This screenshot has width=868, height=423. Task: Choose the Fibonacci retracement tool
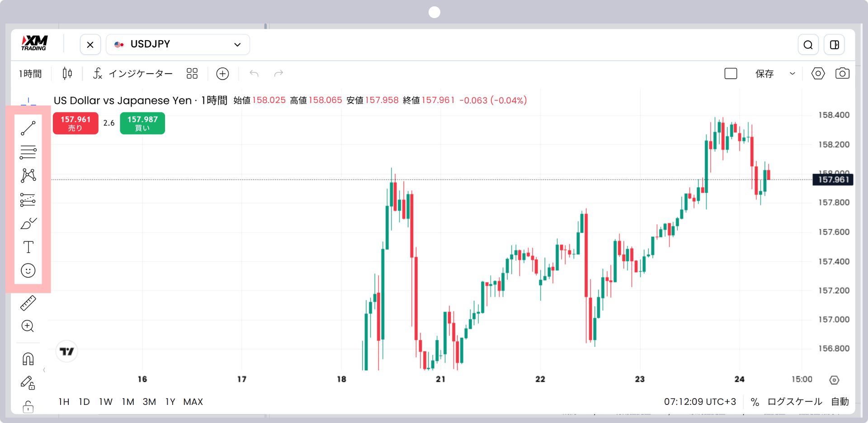coord(28,152)
